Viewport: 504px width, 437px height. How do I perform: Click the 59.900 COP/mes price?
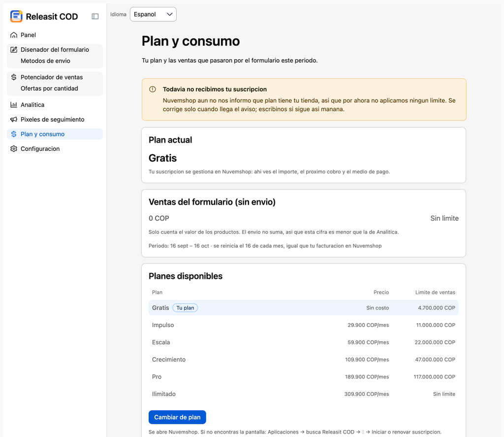(368, 342)
